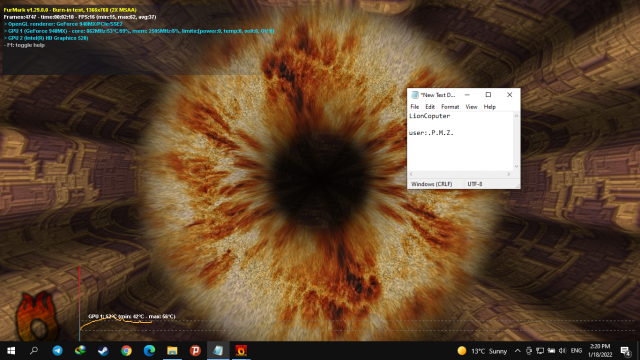Minimize the Notepad window

[467, 95]
